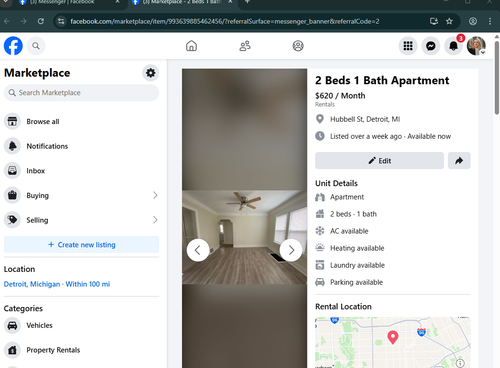Click the Share arrow button

459,161
